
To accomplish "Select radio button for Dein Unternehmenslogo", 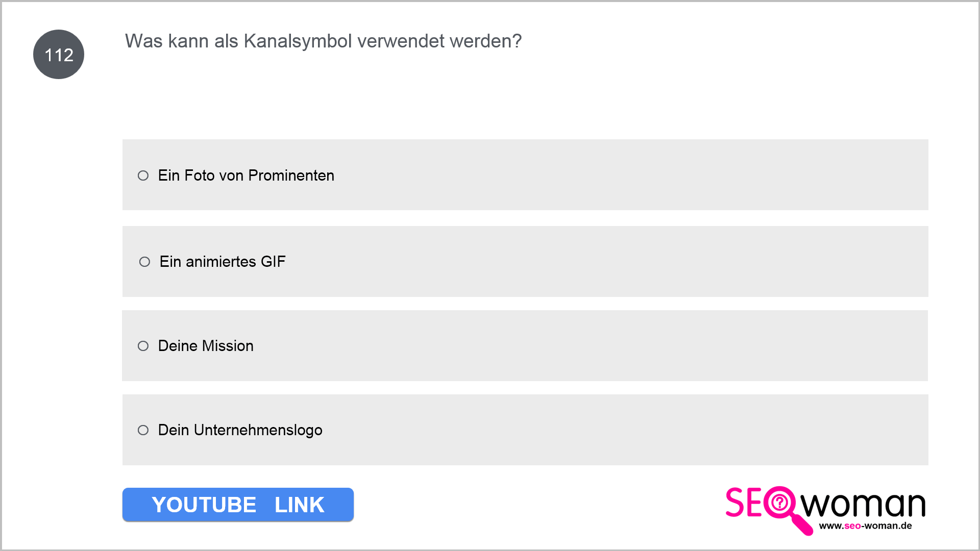I will [x=143, y=430].
